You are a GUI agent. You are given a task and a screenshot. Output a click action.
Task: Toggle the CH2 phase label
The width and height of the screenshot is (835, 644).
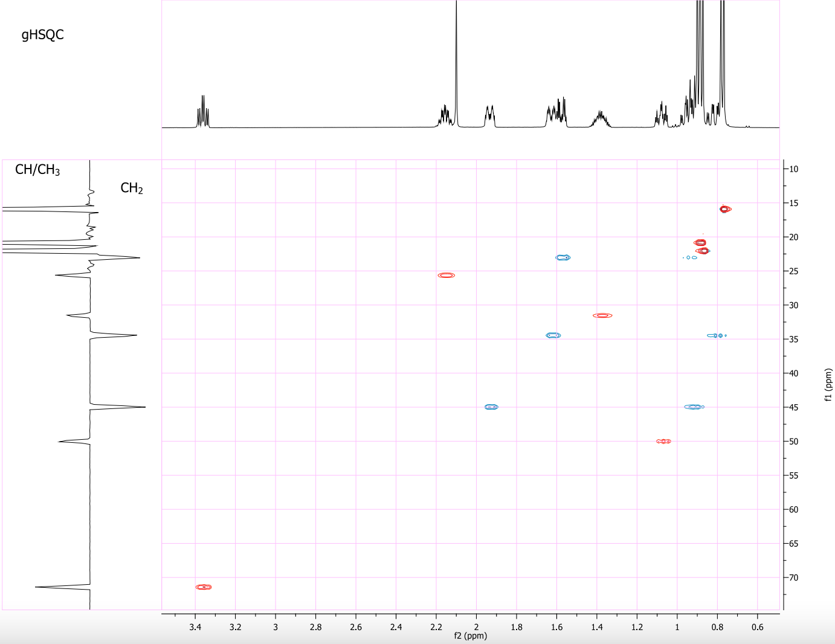[132, 188]
